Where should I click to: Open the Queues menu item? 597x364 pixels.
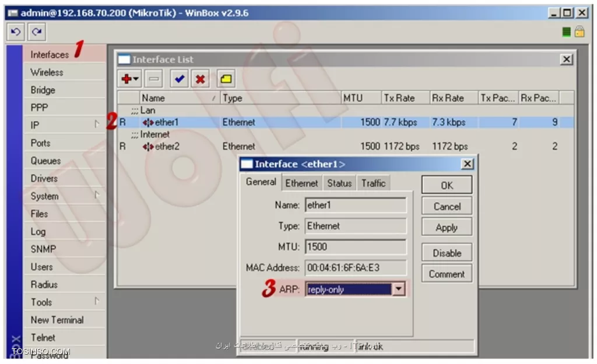[x=65, y=161]
